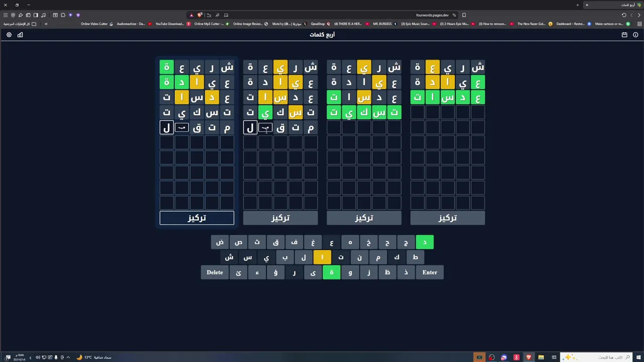Tap the ن key on the keyboard
The height and width of the screenshot is (362, 644).
pyautogui.click(x=359, y=257)
